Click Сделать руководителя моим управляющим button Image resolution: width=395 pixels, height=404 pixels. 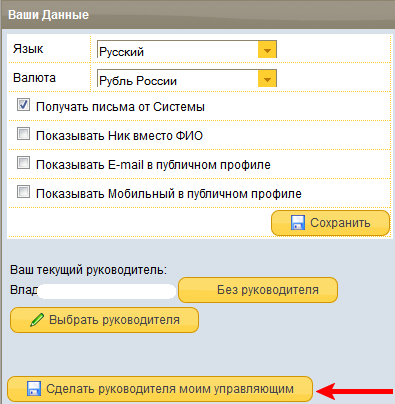pyautogui.click(x=160, y=389)
